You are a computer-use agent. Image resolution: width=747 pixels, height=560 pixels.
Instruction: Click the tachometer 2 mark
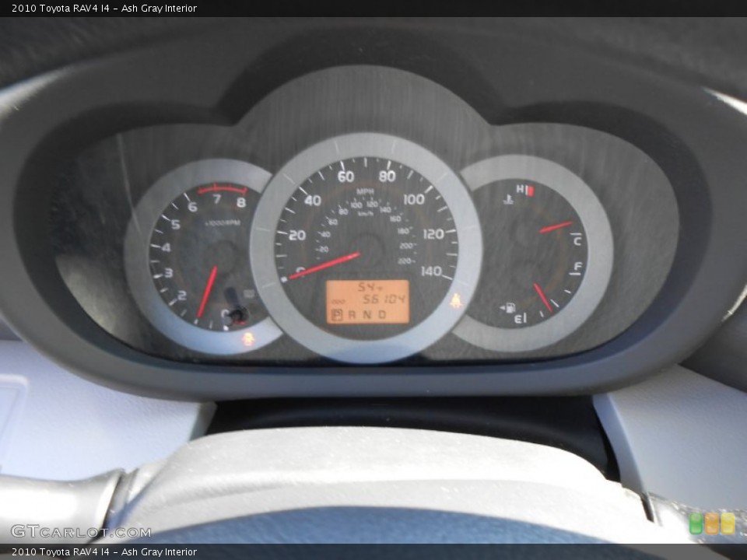[181, 296]
